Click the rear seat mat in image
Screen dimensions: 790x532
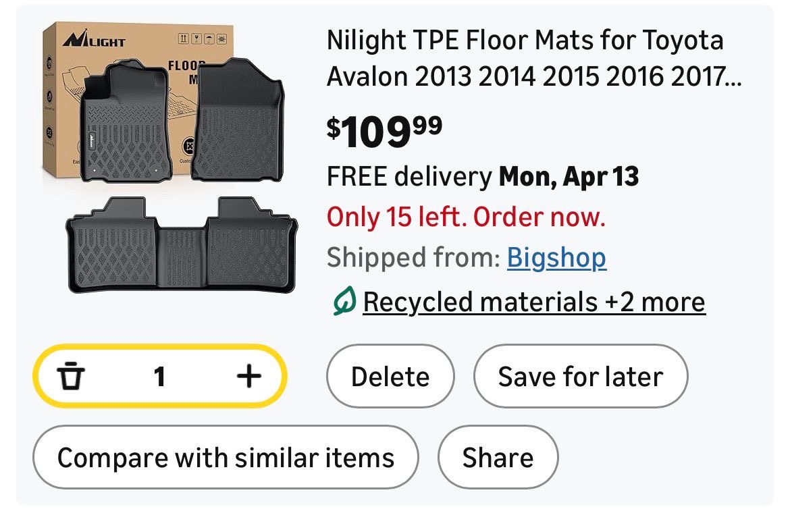(181, 245)
